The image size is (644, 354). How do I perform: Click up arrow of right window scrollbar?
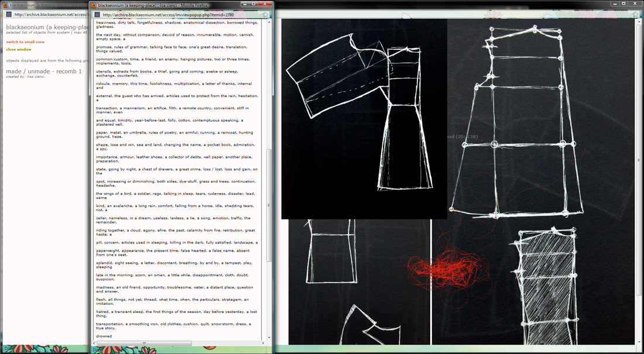pos(639,22)
